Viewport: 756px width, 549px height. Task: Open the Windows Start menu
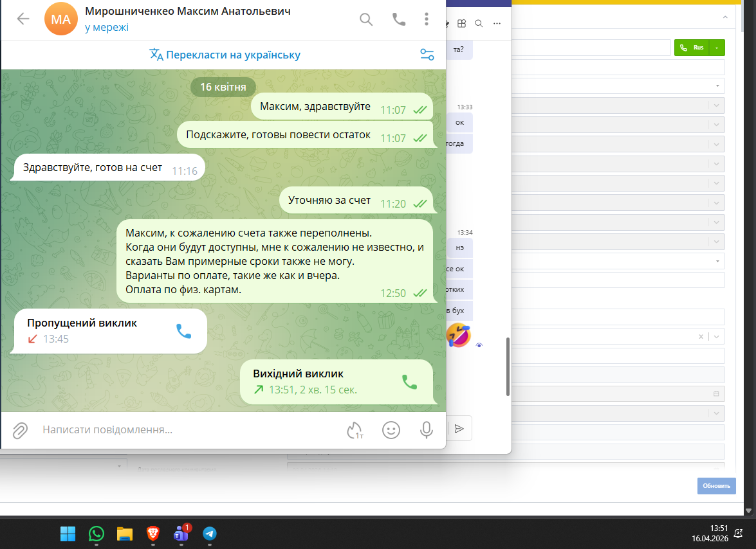pyautogui.click(x=68, y=534)
